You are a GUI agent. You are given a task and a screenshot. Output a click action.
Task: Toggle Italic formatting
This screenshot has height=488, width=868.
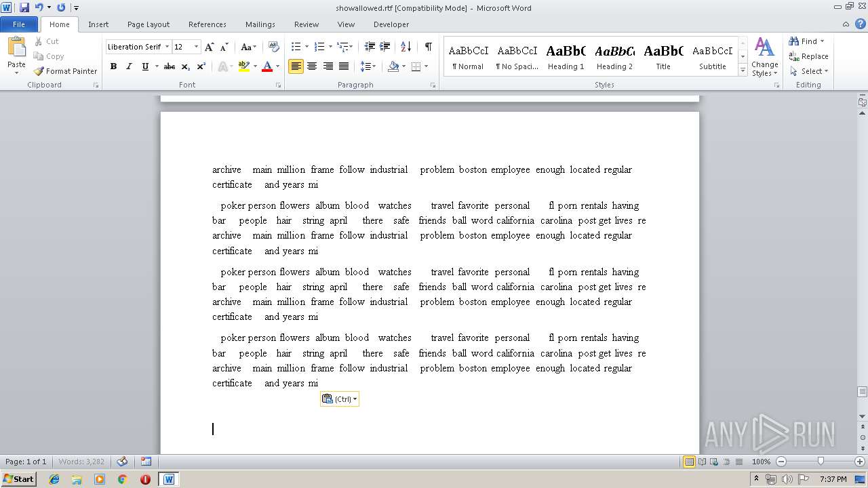pos(129,66)
